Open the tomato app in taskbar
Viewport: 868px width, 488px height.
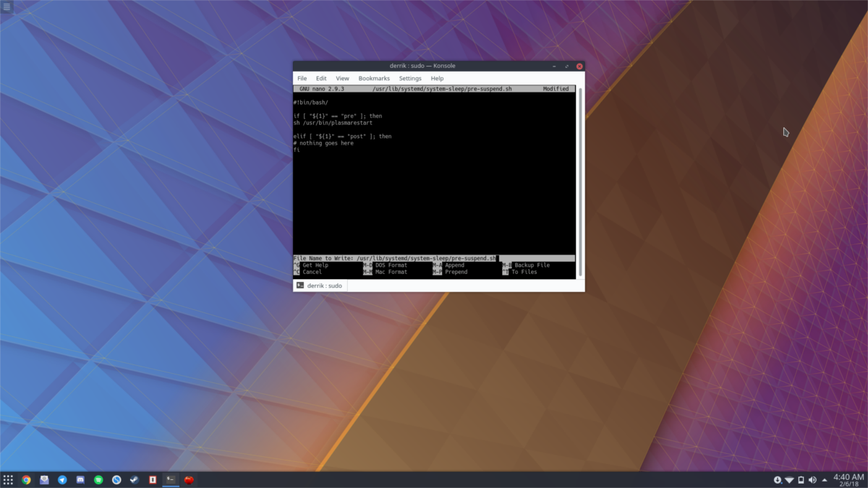(190, 479)
